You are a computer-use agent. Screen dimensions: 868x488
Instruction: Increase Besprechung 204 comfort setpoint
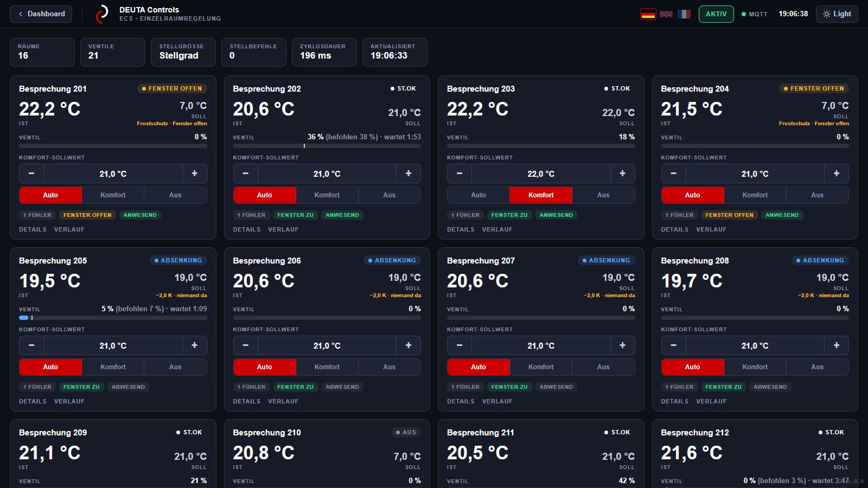[x=837, y=174]
